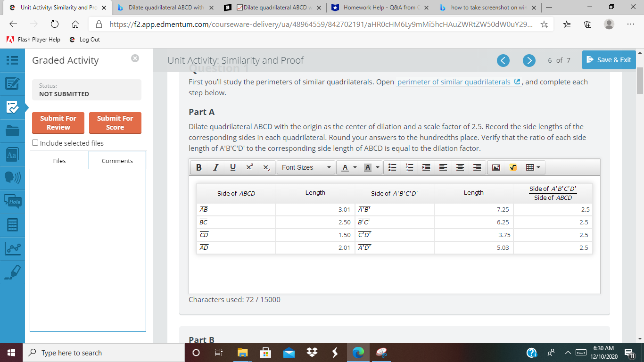
Task: Apply center alignment to text
Action: tap(460, 167)
